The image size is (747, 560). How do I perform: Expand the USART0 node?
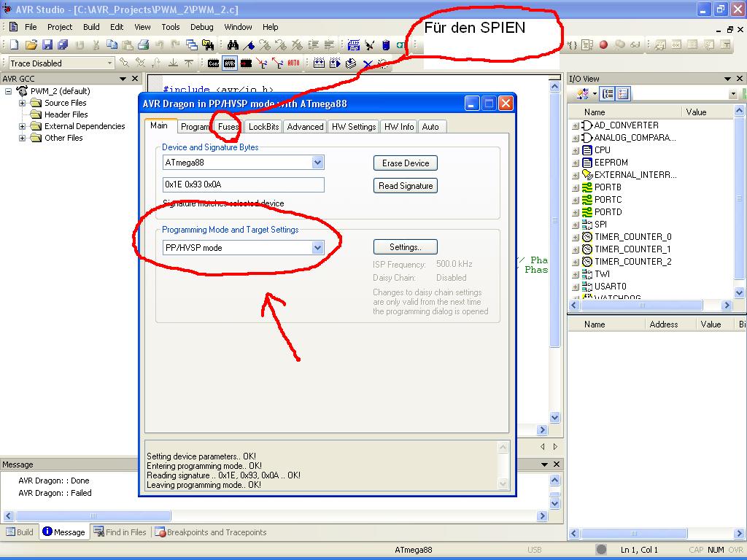575,287
